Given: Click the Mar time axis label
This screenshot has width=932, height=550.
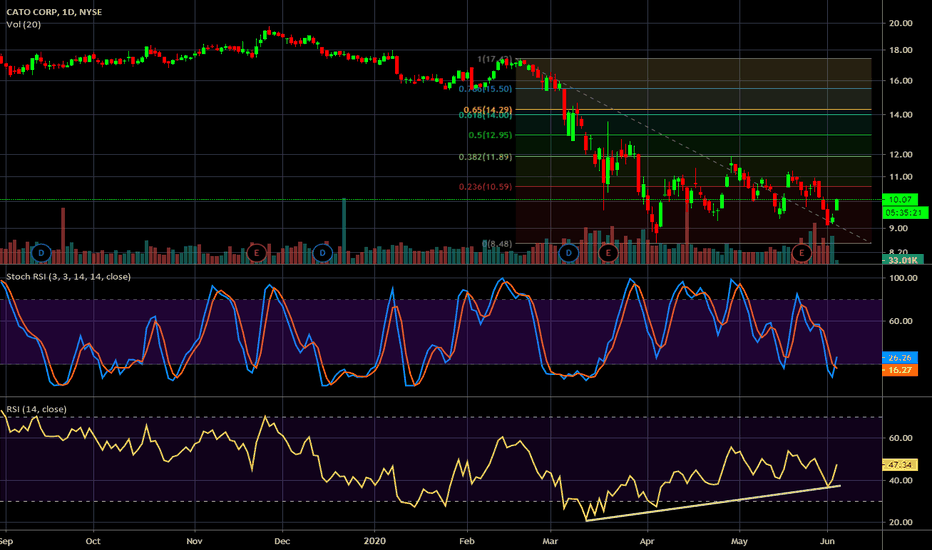Looking at the screenshot, I should 550,541.
